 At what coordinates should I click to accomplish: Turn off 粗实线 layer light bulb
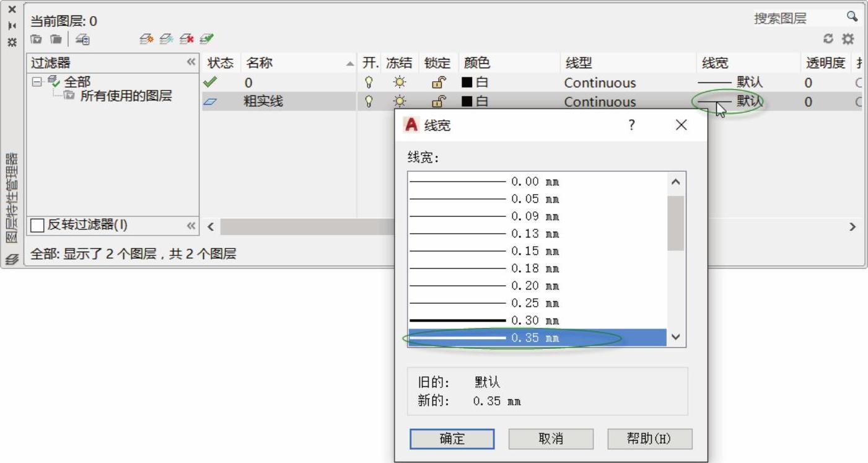[369, 102]
